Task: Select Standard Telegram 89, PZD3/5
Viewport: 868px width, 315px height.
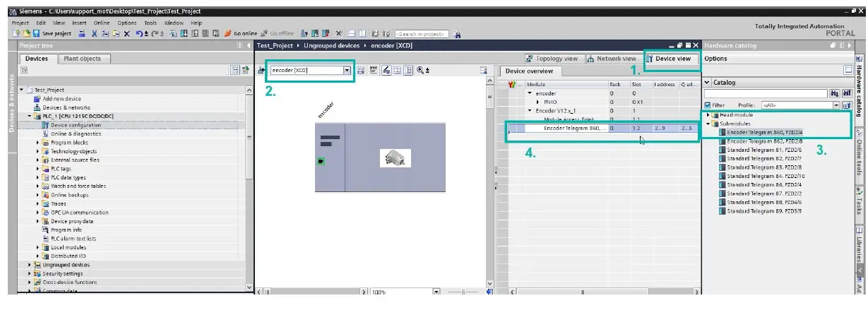Action: tap(764, 210)
